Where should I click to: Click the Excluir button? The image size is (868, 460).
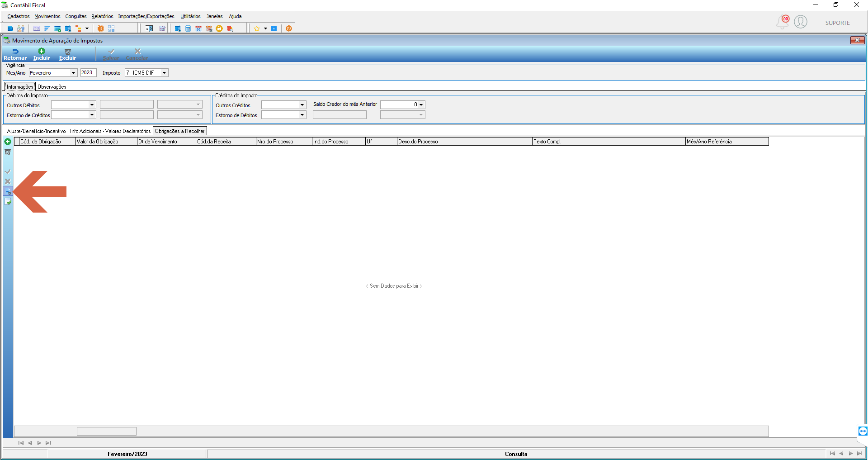click(x=67, y=54)
